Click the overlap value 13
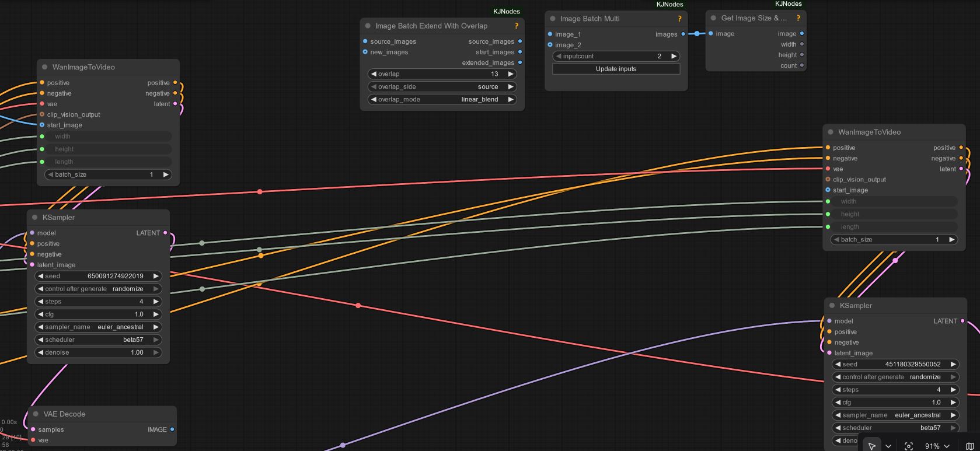Screen dimensions: 980x451 [494, 74]
